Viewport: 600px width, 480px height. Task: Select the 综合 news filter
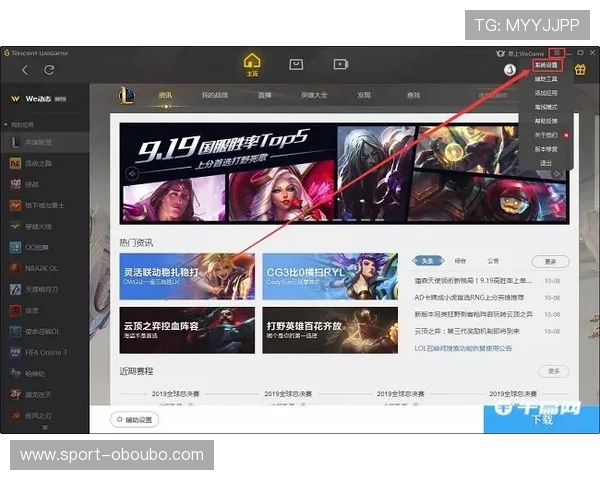460,261
